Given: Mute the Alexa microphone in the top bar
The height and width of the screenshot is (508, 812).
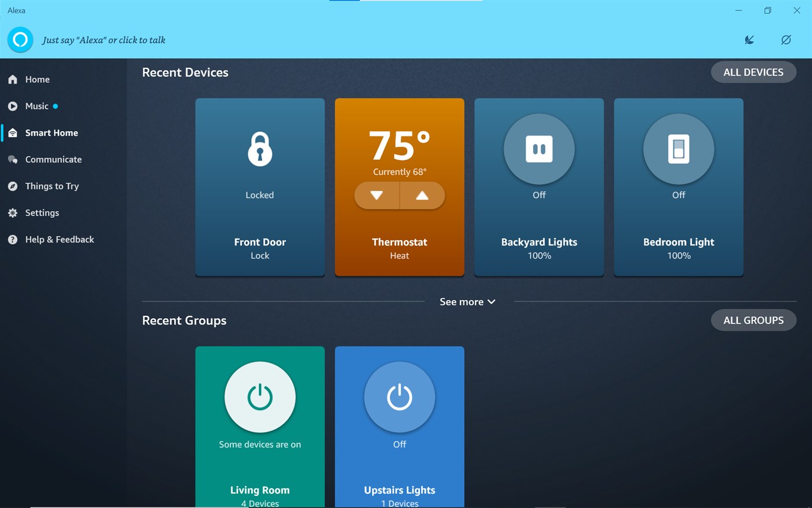Looking at the screenshot, I should [786, 39].
